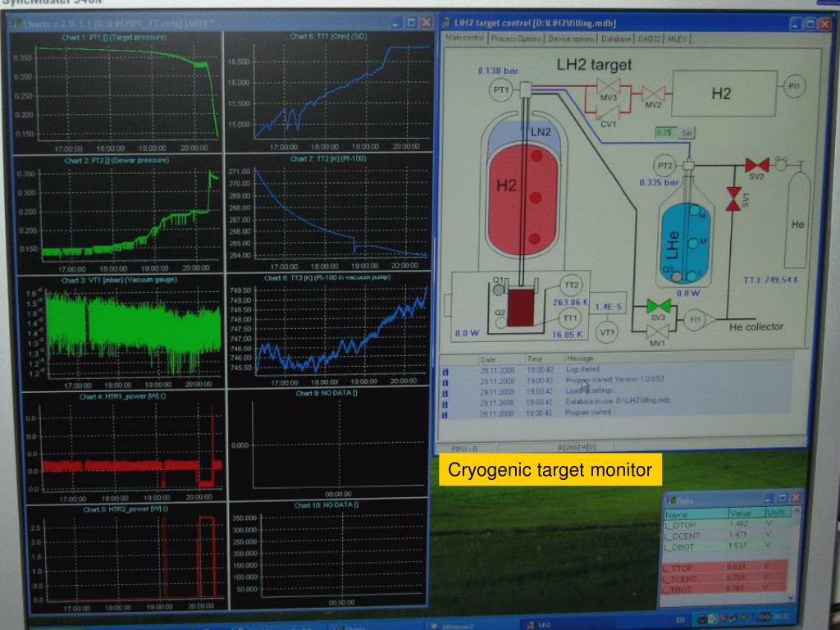The image size is (840, 630).
Task: Click Chart 7 TT2 Pt-100 plot
Action: [342, 212]
